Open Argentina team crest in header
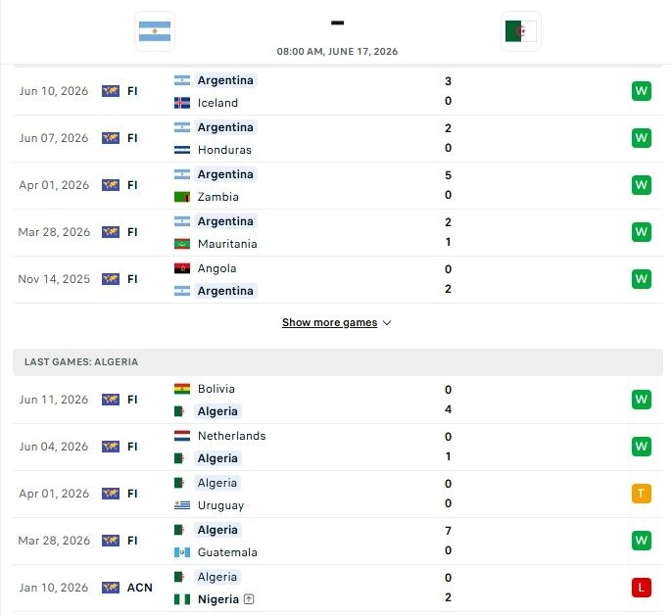This screenshot has height=616, width=672. click(x=155, y=31)
